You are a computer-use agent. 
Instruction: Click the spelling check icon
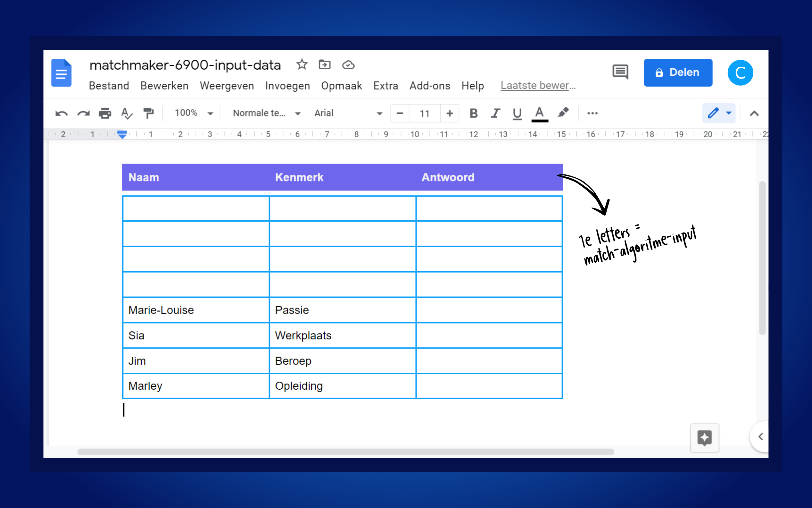(x=127, y=114)
